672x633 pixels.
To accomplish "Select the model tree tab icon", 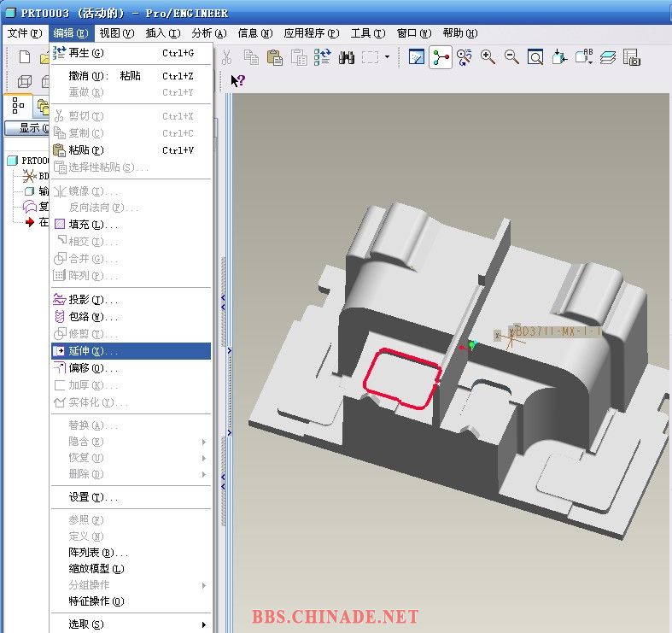I will tap(18, 106).
